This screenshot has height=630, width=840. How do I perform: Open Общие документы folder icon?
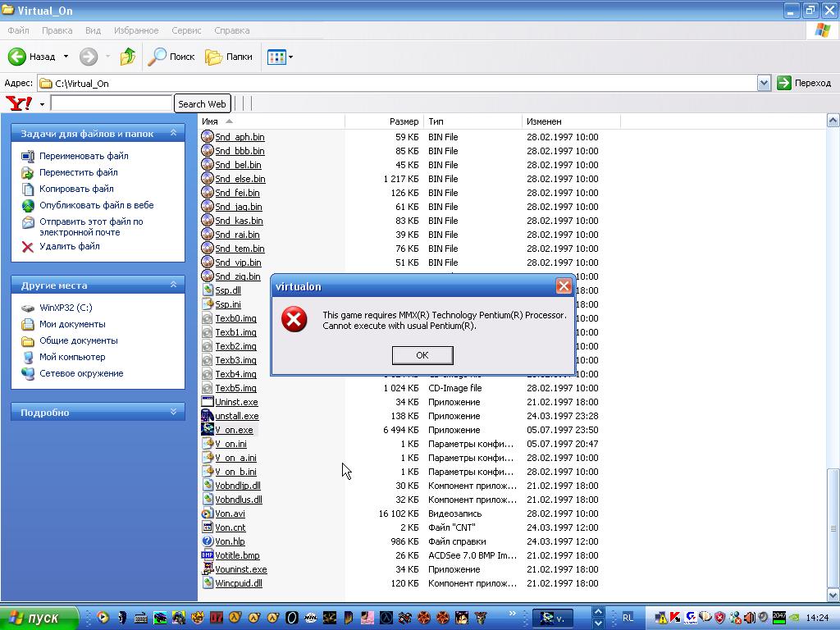27,340
